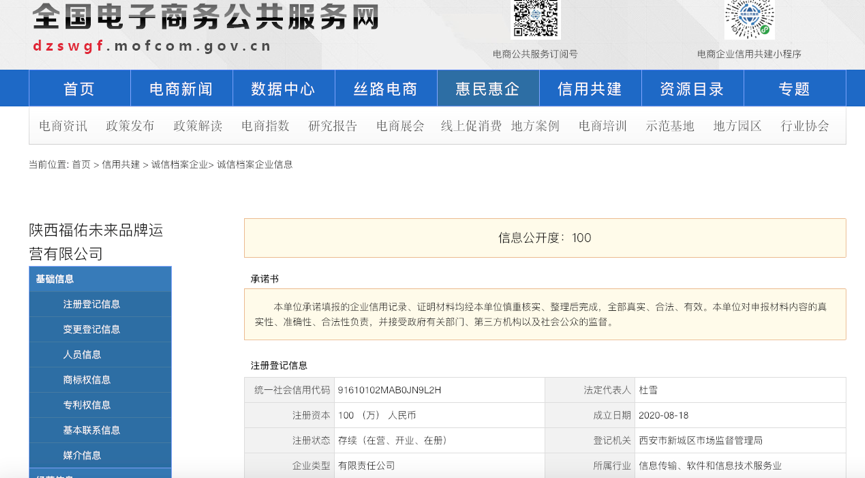Click the 线上促消费 sub-menu link

[x=471, y=126]
